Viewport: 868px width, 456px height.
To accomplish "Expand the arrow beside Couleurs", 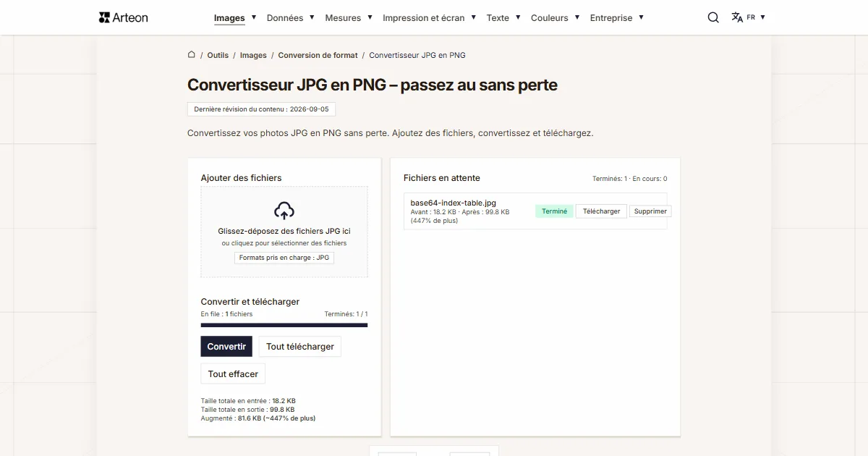I will click(x=576, y=17).
